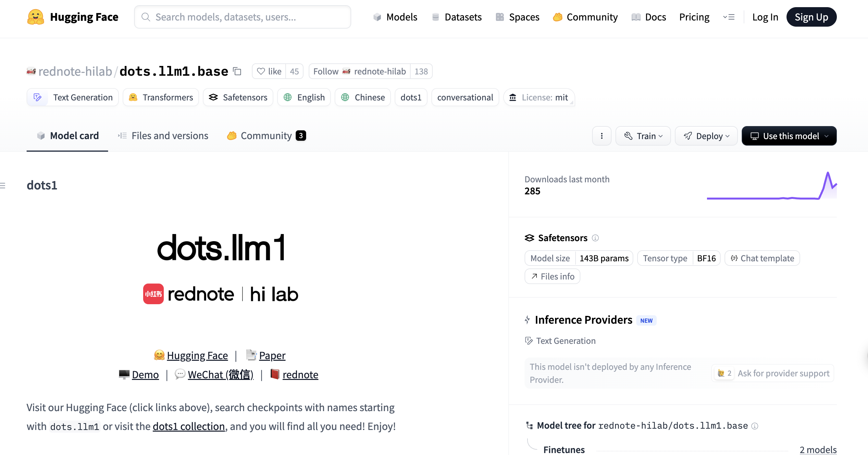
Task: Click the Sign Up button
Action: point(811,17)
